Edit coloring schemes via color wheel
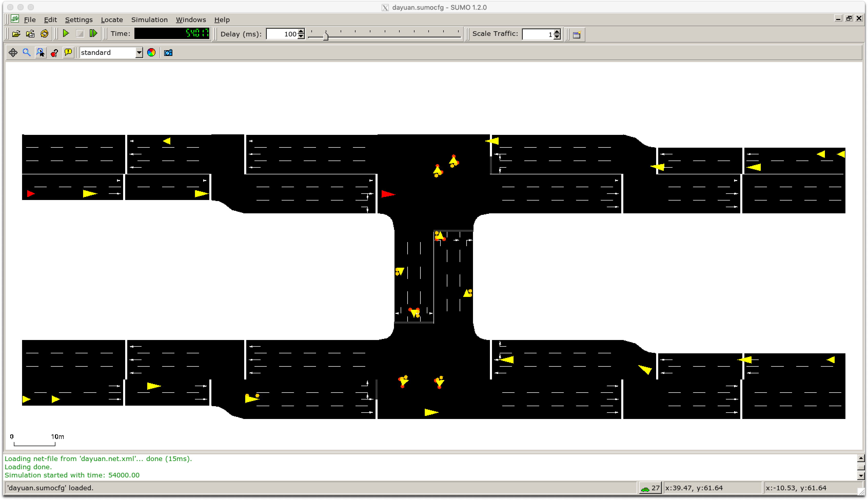Viewport: 868px width, 500px height. (x=151, y=53)
